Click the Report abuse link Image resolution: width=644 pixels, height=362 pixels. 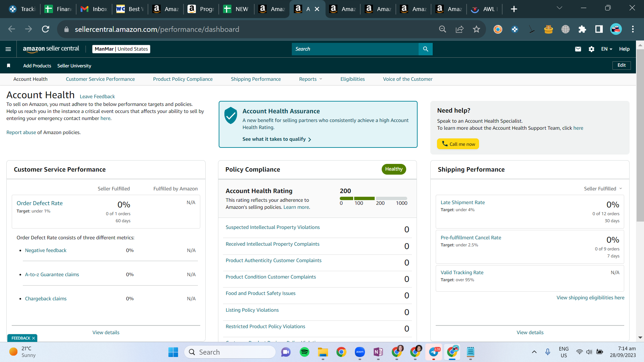click(21, 132)
